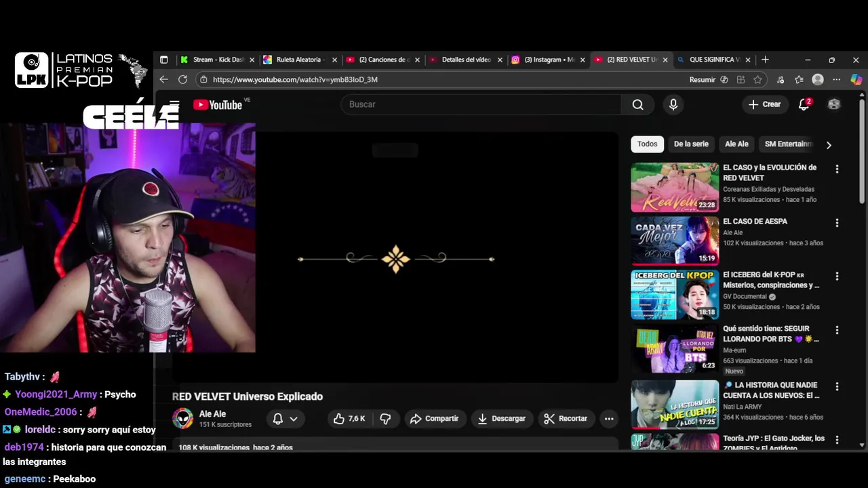The height and width of the screenshot is (488, 868).
Task: Click the YouTube Buscar search field
Action: [481, 104]
